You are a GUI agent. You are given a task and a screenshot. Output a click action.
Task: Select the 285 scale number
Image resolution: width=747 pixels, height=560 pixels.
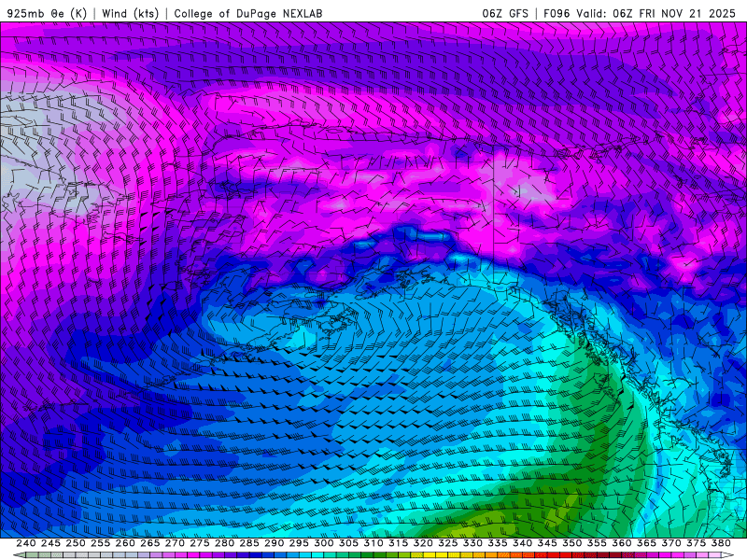point(249,543)
